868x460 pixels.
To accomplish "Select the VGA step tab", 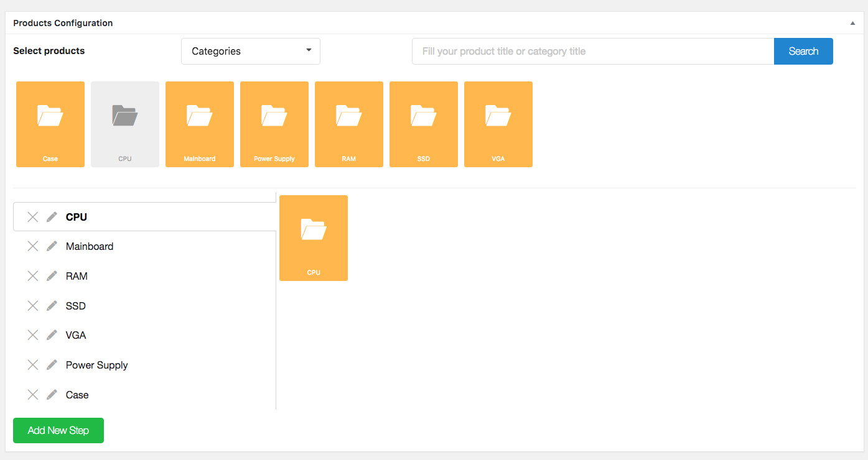I will 144,335.
